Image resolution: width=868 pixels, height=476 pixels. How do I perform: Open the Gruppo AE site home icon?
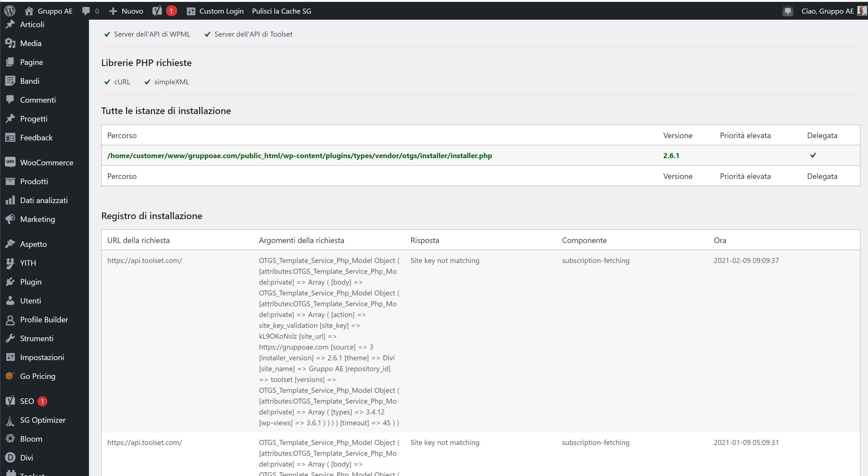(29, 11)
